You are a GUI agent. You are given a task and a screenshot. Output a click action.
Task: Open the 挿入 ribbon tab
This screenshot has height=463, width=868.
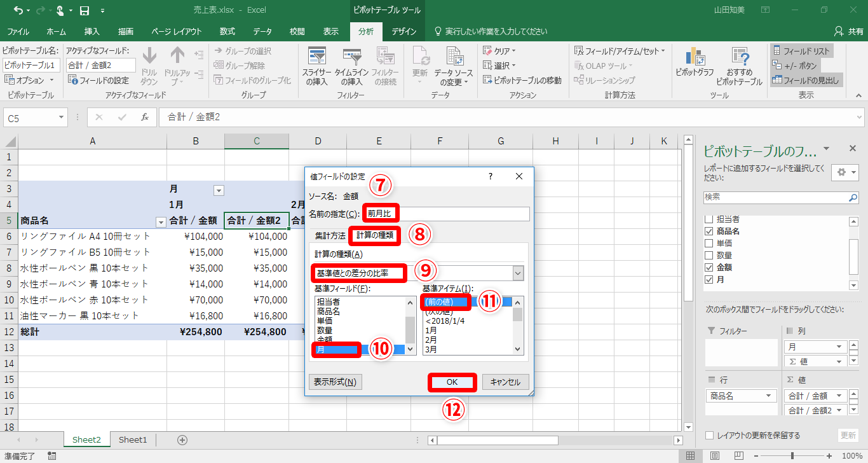[92, 31]
